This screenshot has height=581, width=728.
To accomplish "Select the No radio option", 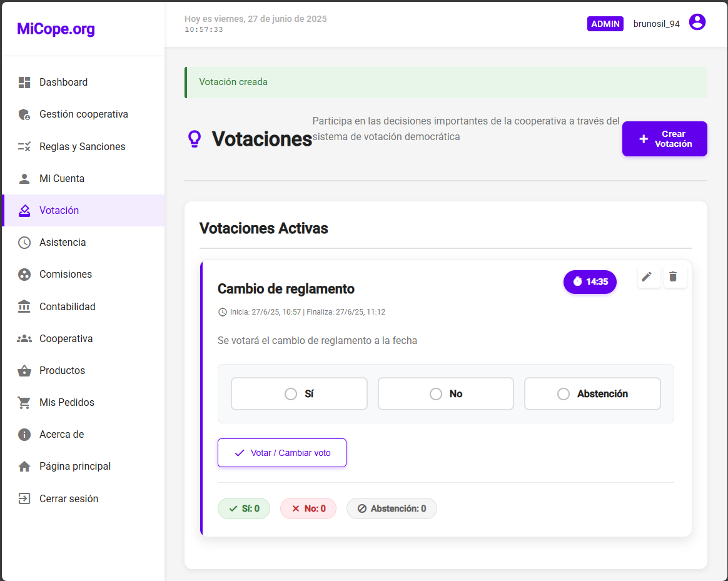I will tap(436, 394).
